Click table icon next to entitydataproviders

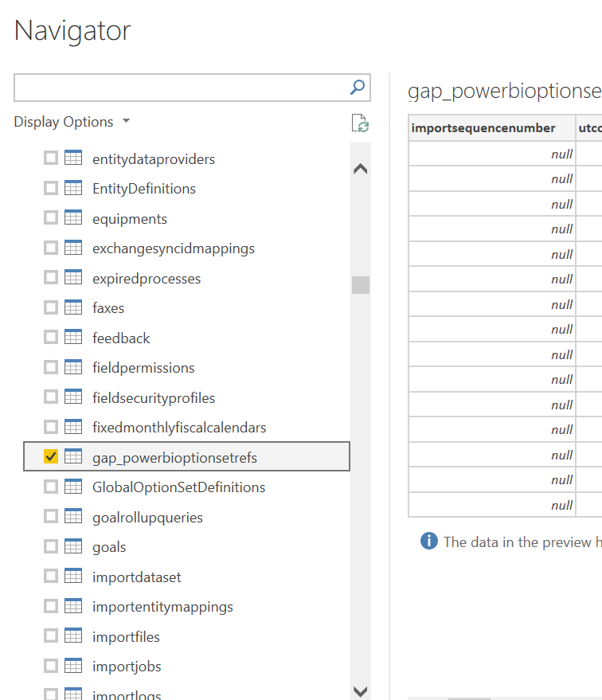(73, 158)
